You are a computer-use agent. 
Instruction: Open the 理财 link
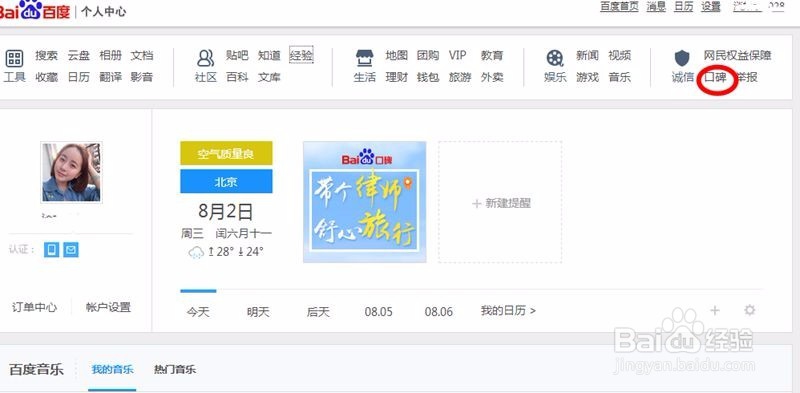pos(396,77)
